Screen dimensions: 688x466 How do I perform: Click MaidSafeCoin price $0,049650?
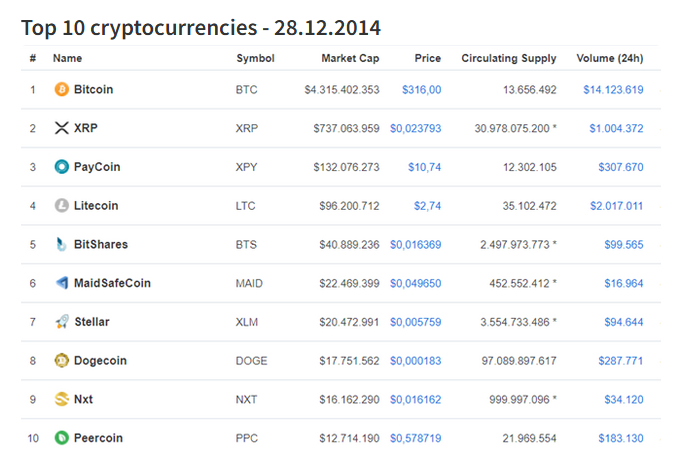(416, 283)
